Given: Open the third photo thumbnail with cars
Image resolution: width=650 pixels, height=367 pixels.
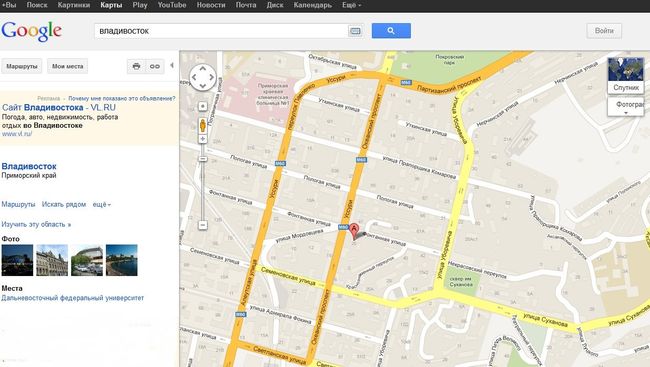Looking at the screenshot, I should point(87,260).
